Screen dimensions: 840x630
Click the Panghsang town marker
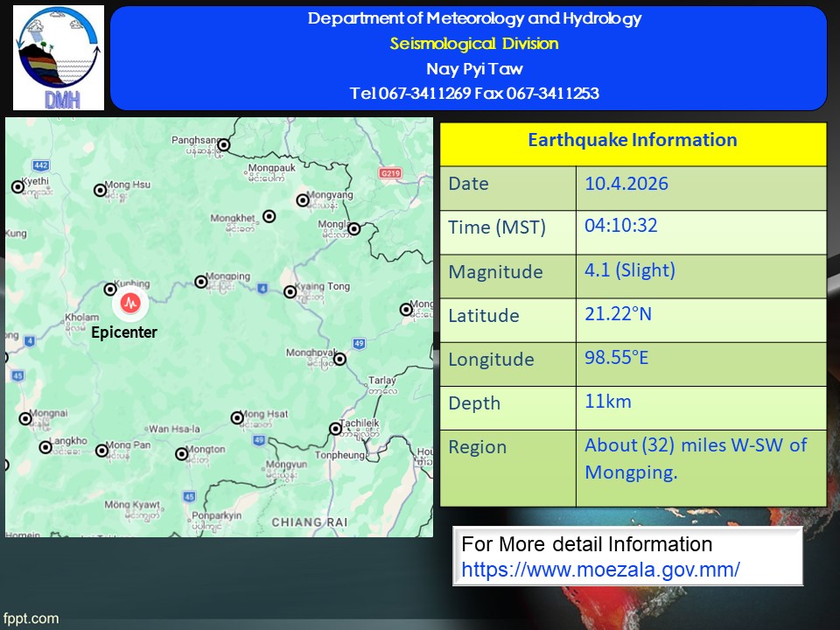point(224,145)
